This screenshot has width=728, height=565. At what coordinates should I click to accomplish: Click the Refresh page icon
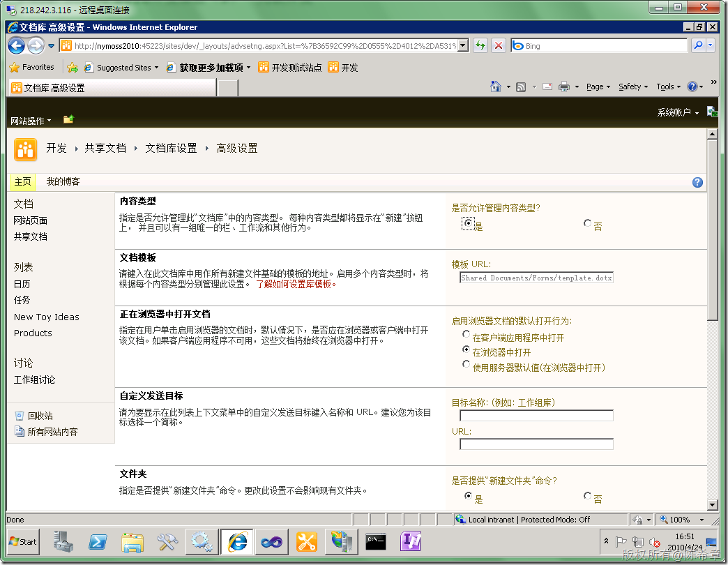[480, 45]
